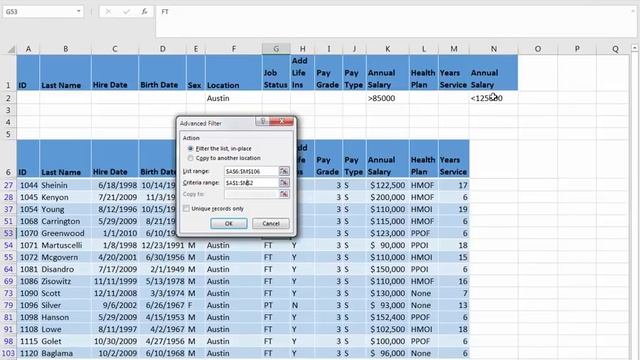640x360 pixels.
Task: Click the Criteria range collapse dialog icon
Action: point(284,182)
